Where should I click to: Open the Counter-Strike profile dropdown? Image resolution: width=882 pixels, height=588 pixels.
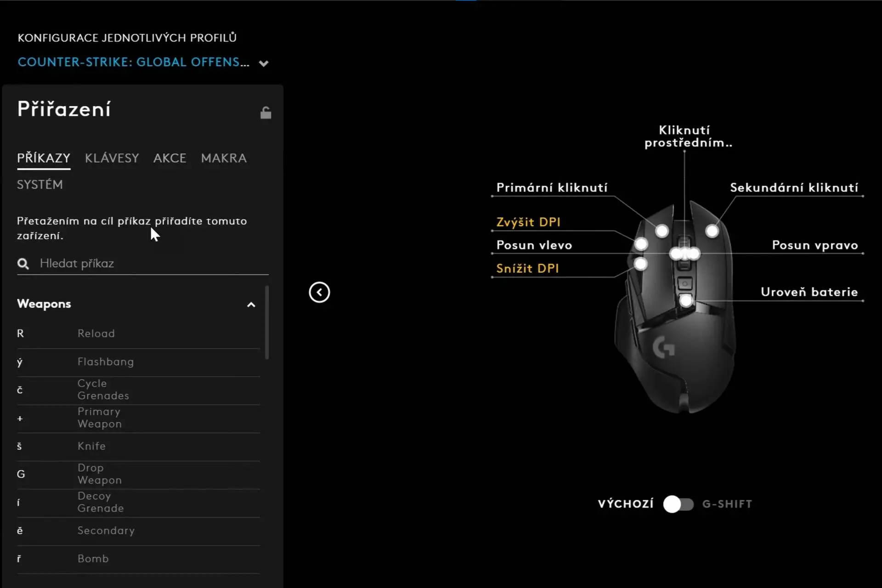click(x=263, y=63)
